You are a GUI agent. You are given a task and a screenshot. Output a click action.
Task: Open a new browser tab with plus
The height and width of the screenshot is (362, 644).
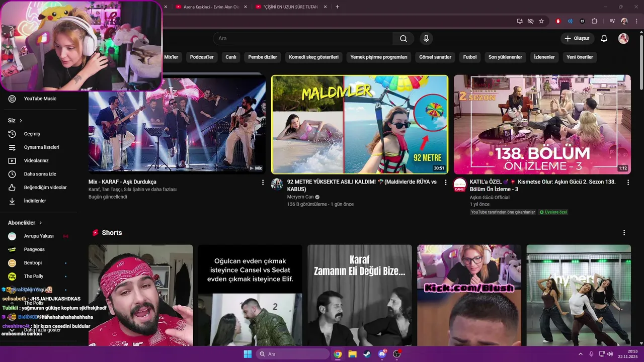(x=337, y=7)
